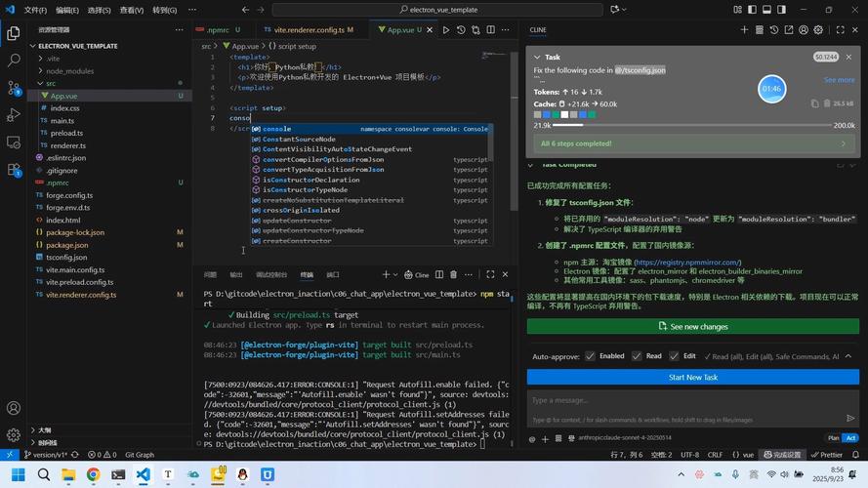Click the See more link
Image resolution: width=868 pixels, height=488 pixels.
coord(839,80)
